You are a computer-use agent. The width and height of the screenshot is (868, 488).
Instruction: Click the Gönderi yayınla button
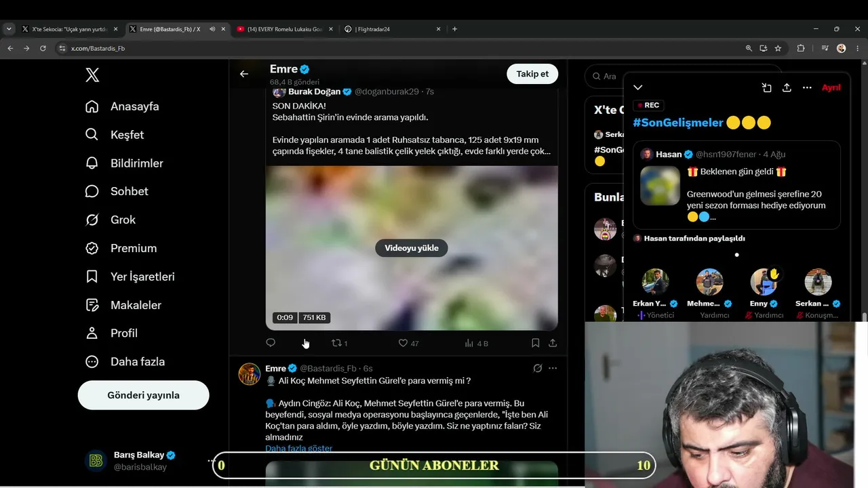pyautogui.click(x=144, y=395)
